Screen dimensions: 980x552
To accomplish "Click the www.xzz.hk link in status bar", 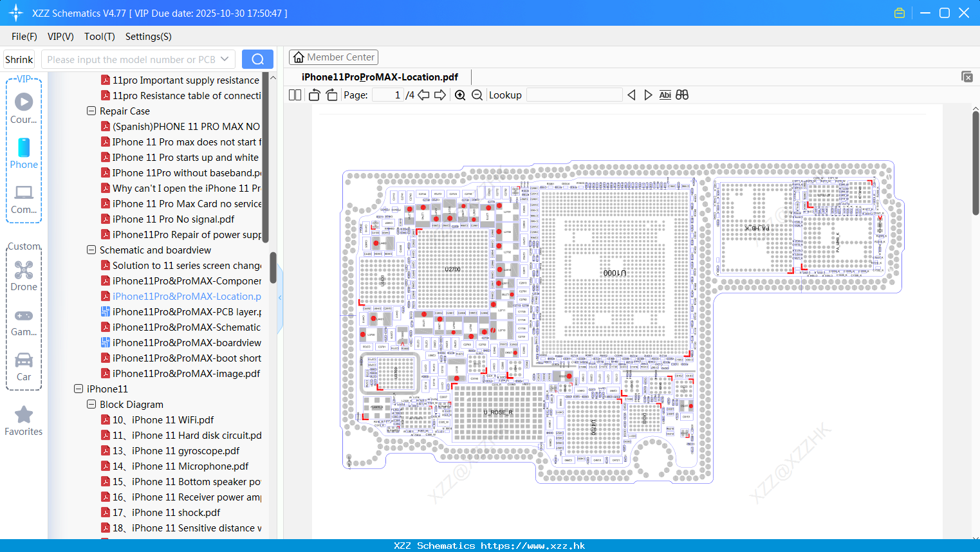I will [533, 546].
